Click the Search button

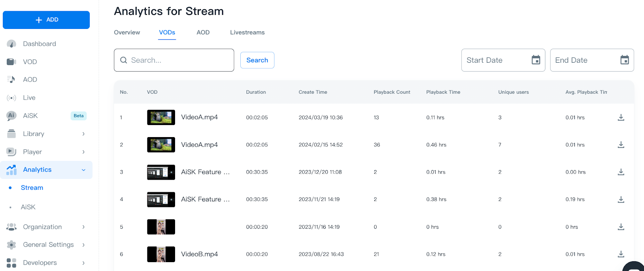(x=257, y=60)
